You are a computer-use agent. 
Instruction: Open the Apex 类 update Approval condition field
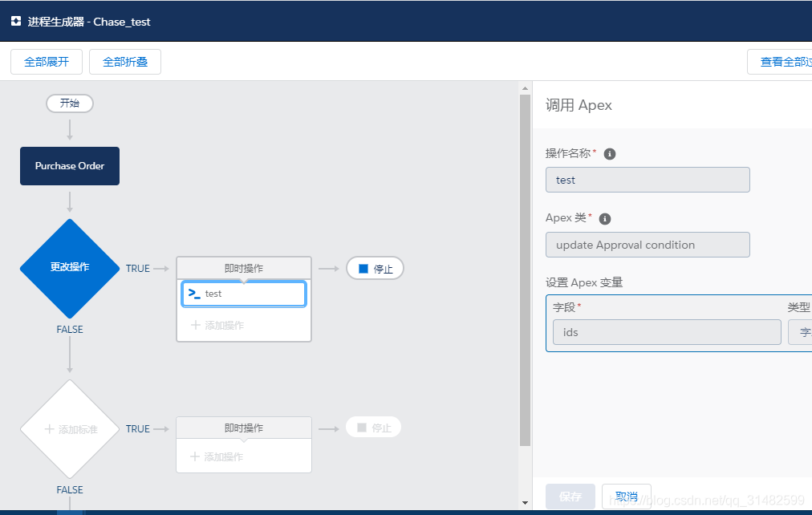click(x=648, y=245)
